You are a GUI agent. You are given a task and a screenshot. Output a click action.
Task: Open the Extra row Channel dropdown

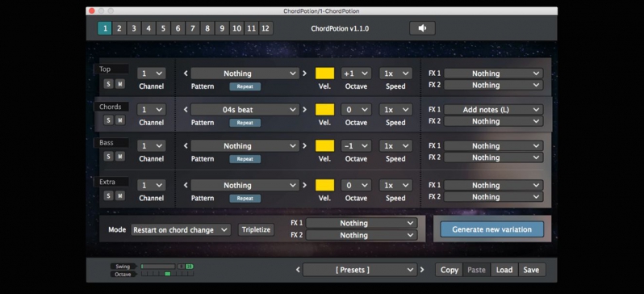click(x=152, y=185)
